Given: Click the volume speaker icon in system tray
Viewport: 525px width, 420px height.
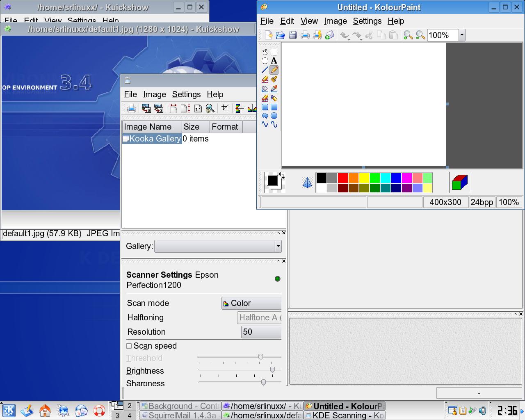Looking at the screenshot, I should coord(482,411).
